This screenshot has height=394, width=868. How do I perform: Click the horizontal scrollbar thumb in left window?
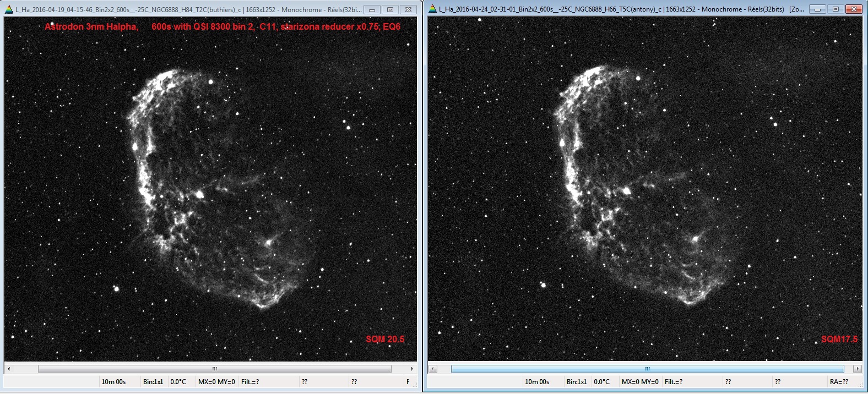pyautogui.click(x=215, y=369)
